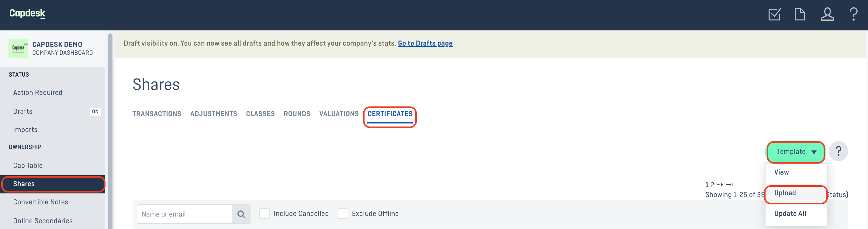Click the 'Showing 1-25 of 39' text

click(735, 195)
